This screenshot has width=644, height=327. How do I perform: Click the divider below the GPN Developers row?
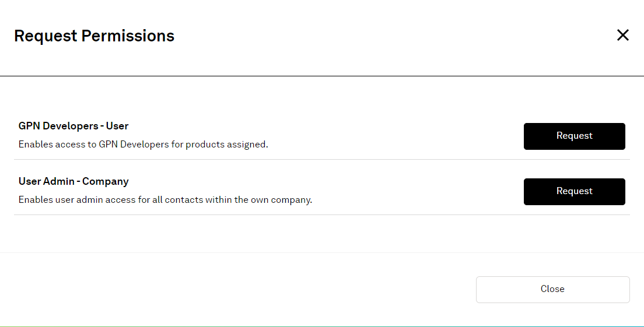coord(322,159)
